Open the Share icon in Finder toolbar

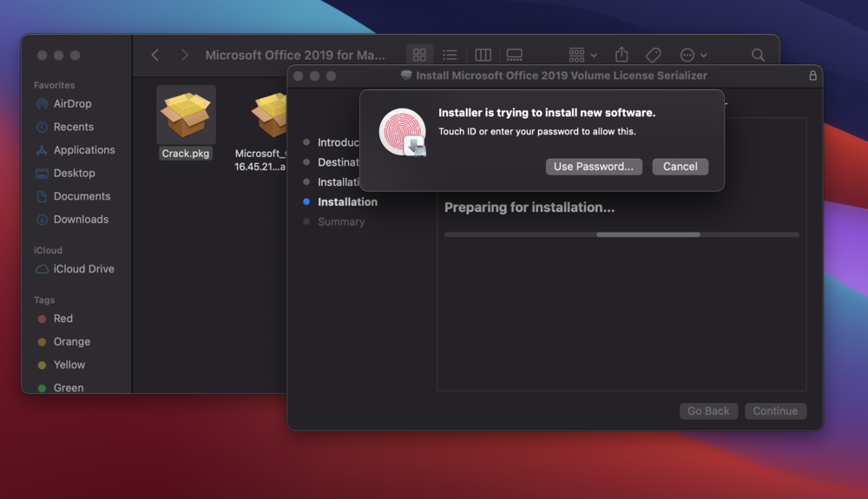pos(621,55)
